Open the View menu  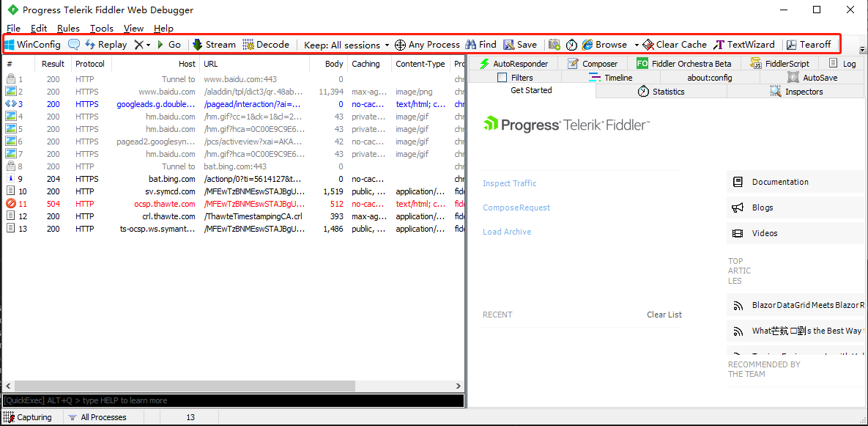(x=133, y=29)
